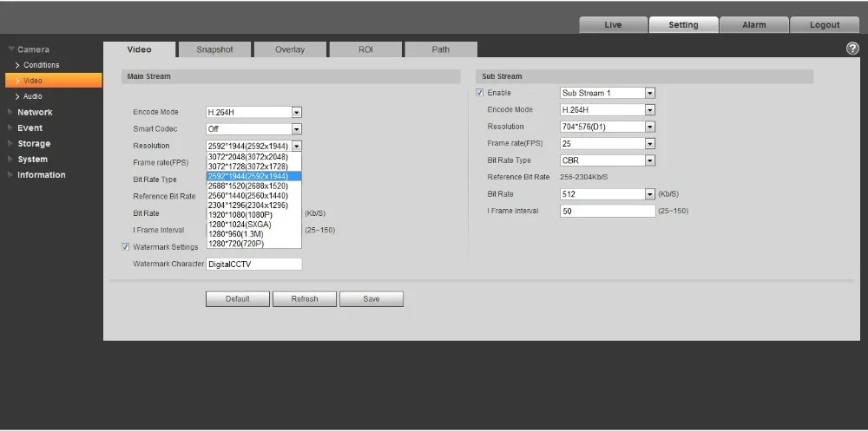The width and height of the screenshot is (868, 431).
Task: Expand the Information menu section
Action: coord(41,175)
